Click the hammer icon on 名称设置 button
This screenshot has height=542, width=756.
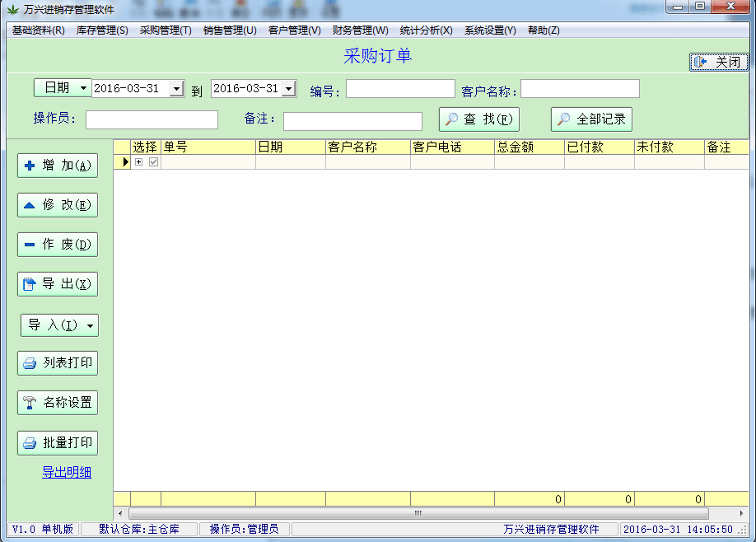[x=30, y=403]
